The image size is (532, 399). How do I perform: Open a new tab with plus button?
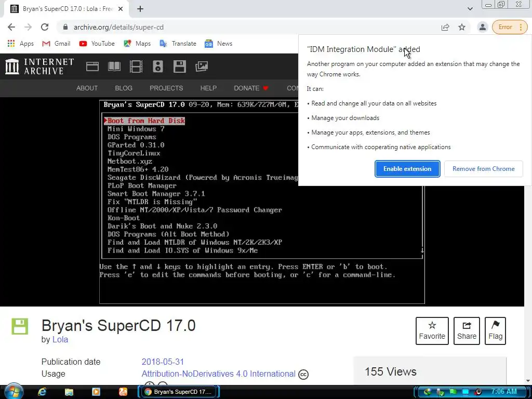(140, 9)
